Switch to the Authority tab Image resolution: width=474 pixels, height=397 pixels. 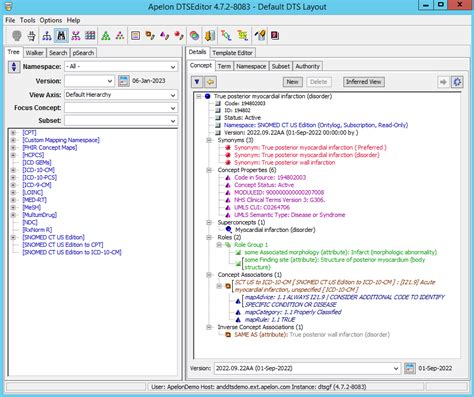307,66
